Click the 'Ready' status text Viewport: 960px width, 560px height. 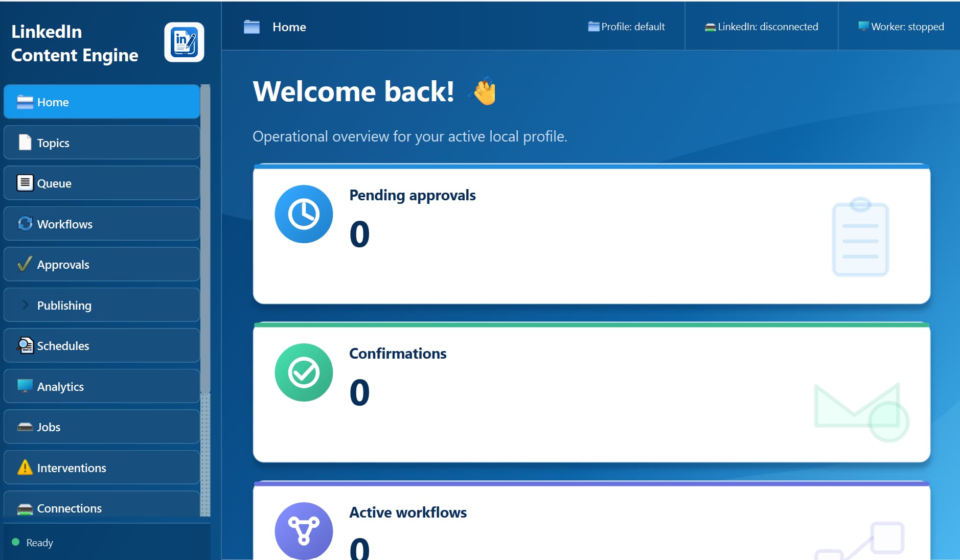click(x=39, y=543)
